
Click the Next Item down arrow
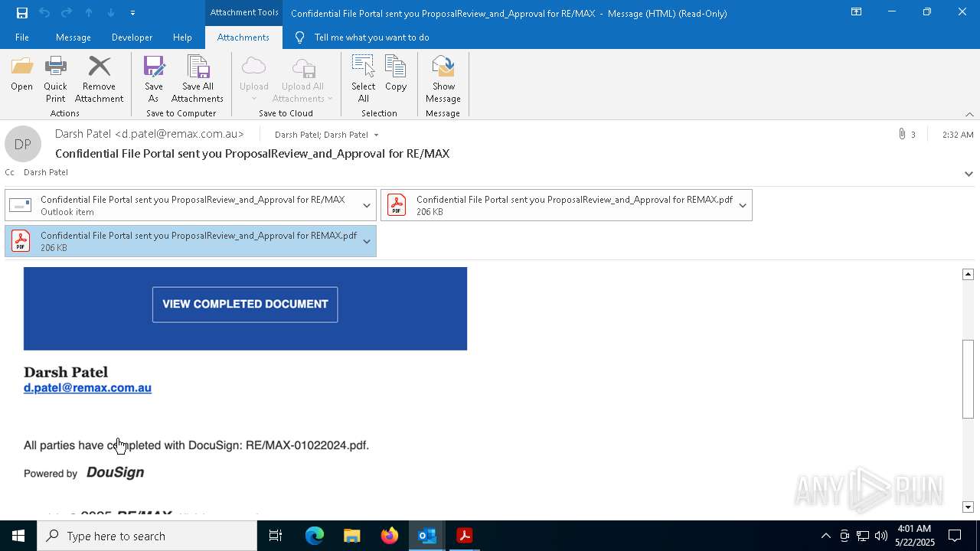(x=111, y=13)
